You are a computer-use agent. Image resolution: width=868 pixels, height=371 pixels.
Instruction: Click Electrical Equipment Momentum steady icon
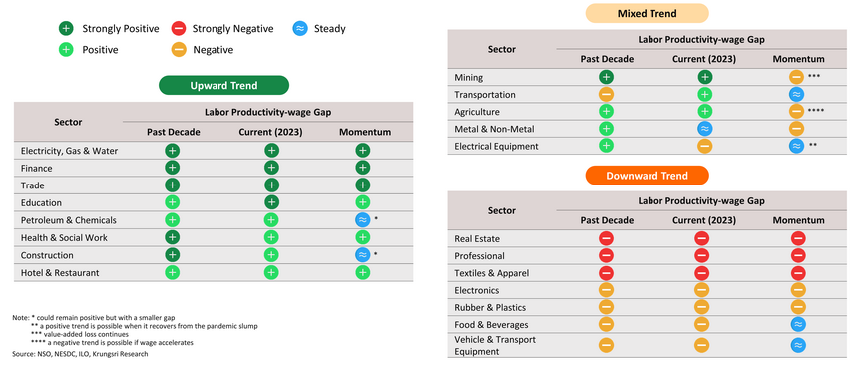[796, 147]
